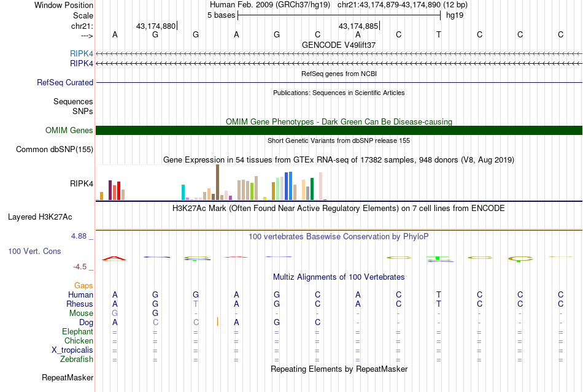Click the 4.88 PhyloP upper scale value
583x392 pixels.
pyautogui.click(x=79, y=236)
